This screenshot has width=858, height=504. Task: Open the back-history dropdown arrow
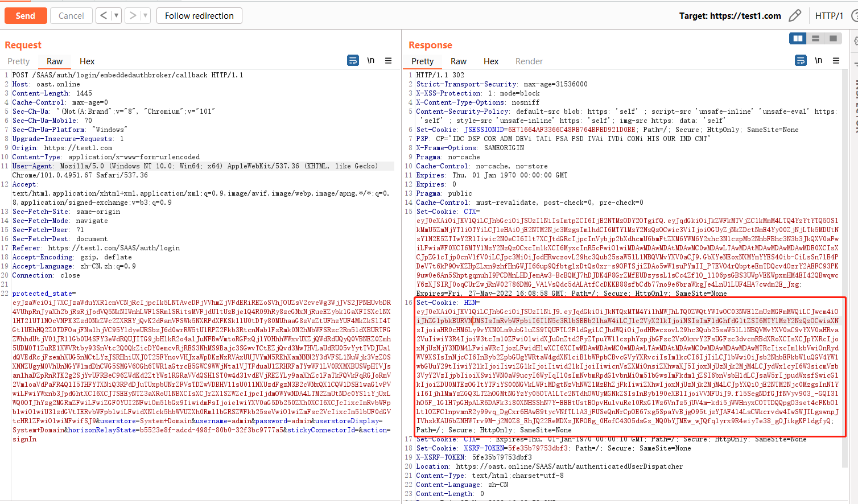pyautogui.click(x=116, y=15)
